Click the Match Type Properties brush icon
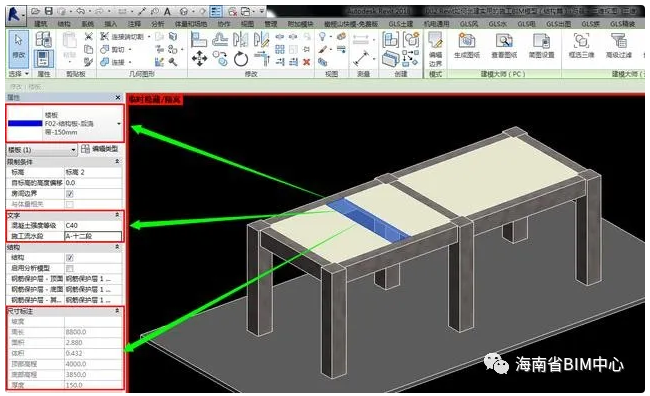 88,62
